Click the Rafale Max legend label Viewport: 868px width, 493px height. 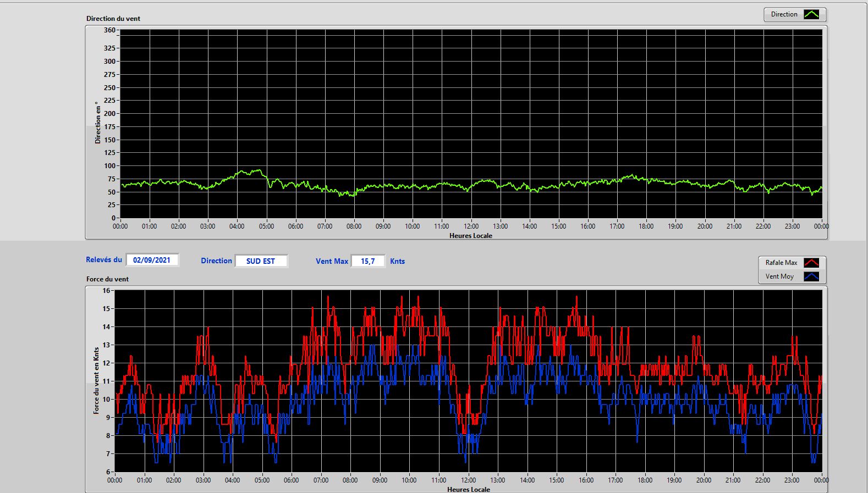[x=781, y=263]
